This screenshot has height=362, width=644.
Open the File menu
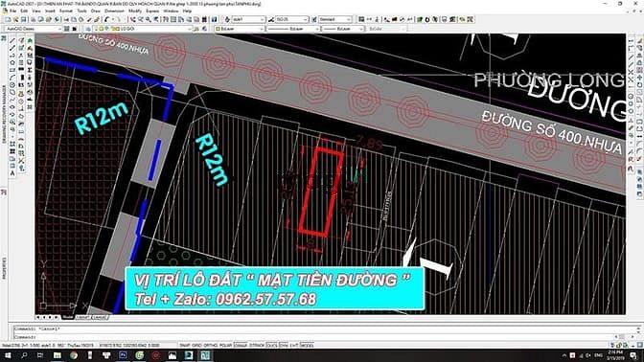point(12,11)
